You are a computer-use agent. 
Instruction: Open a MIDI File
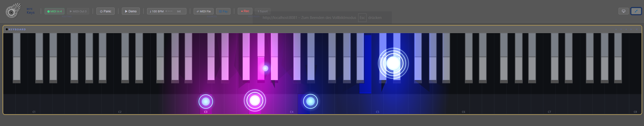(x=204, y=11)
